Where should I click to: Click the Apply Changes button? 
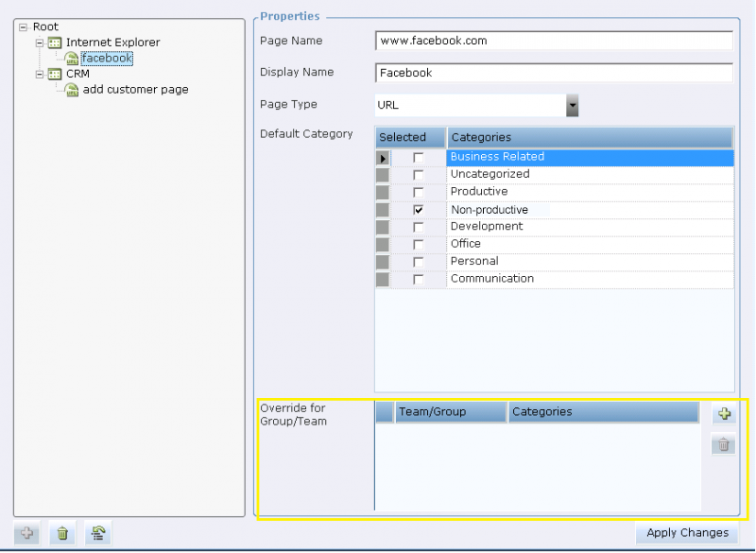click(687, 533)
